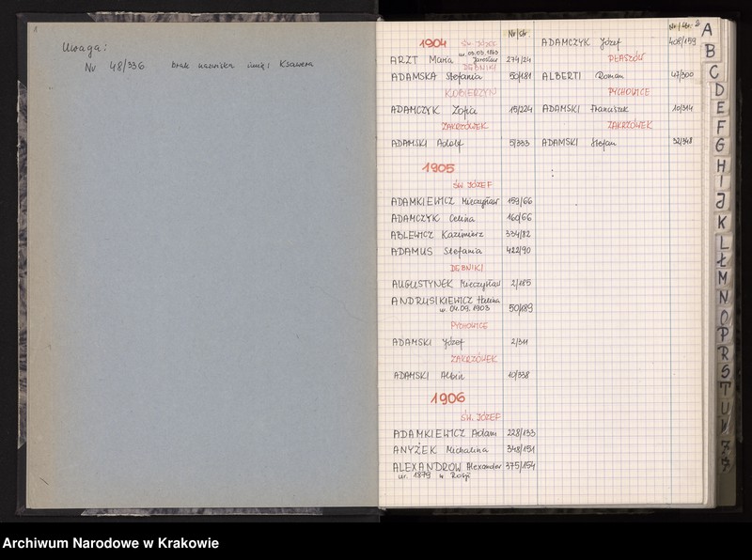
Task: Click the Archiwum Narodowe w Krakowie caption
Action: coord(111,543)
